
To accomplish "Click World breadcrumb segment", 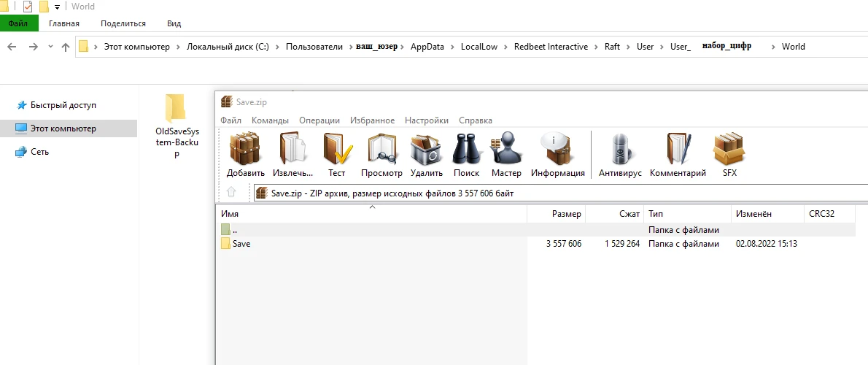I will tap(794, 47).
